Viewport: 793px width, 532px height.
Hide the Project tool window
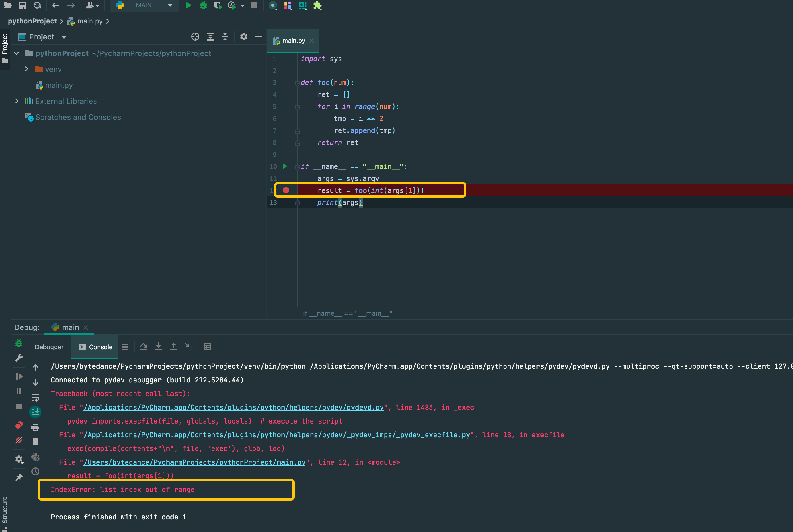pos(259,37)
